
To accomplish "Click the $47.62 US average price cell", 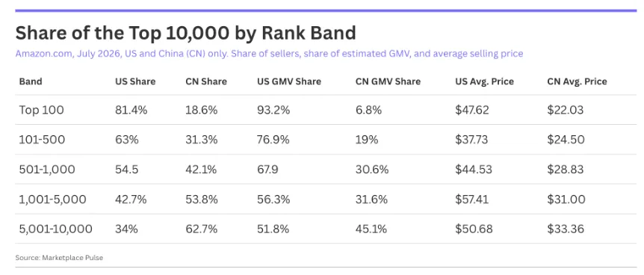I will (x=472, y=110).
